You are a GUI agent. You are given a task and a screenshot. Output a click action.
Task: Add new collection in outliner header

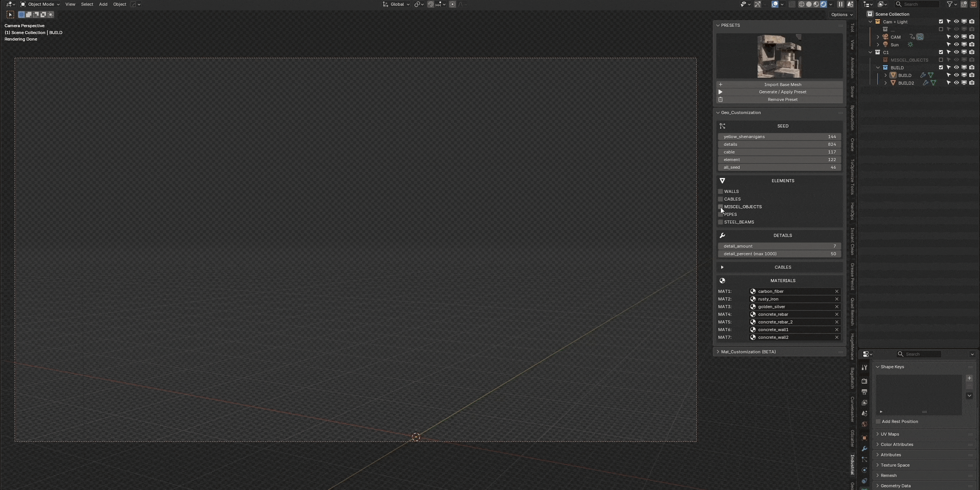pos(964,4)
